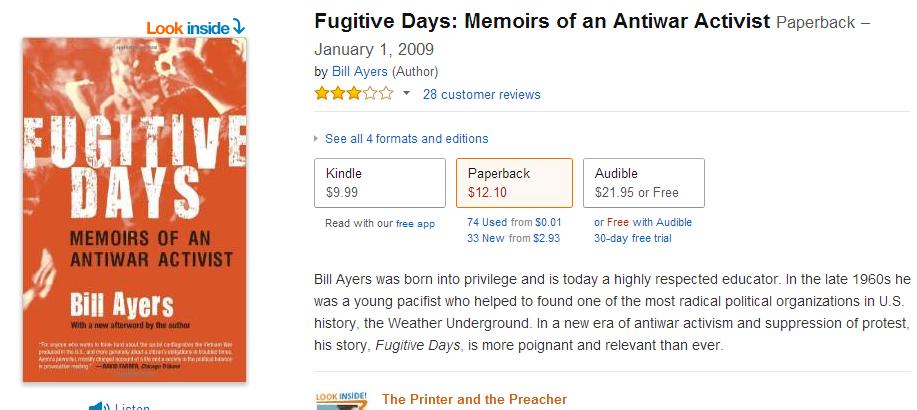Open The Printer and the Preacher link
Image resolution: width=917 pixels, height=410 pixels.
click(474, 399)
